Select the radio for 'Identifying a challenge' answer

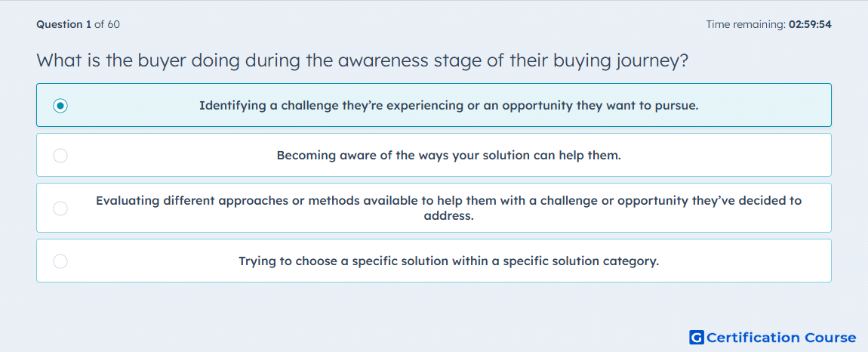60,105
